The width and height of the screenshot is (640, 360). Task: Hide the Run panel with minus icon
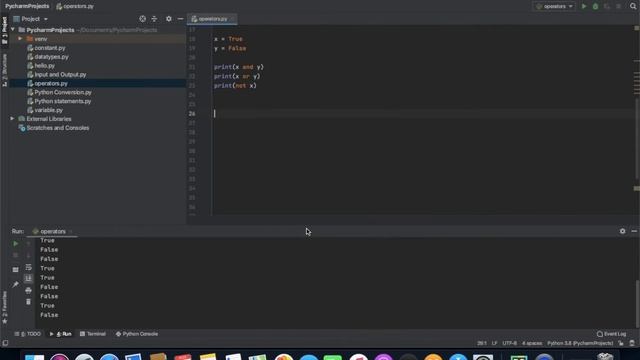634,231
